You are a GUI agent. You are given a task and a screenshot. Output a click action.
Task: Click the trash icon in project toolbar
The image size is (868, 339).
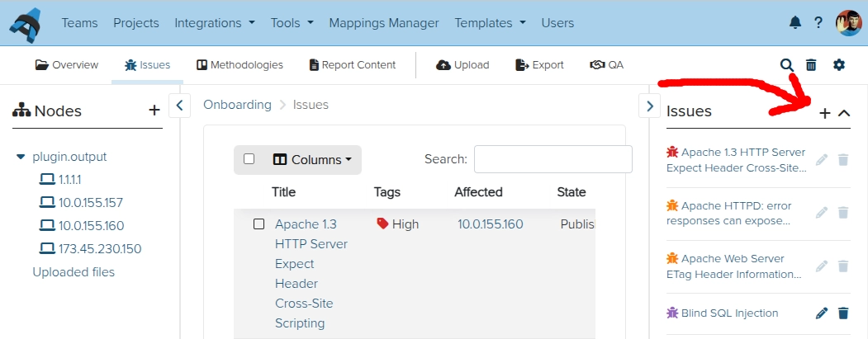(x=811, y=65)
